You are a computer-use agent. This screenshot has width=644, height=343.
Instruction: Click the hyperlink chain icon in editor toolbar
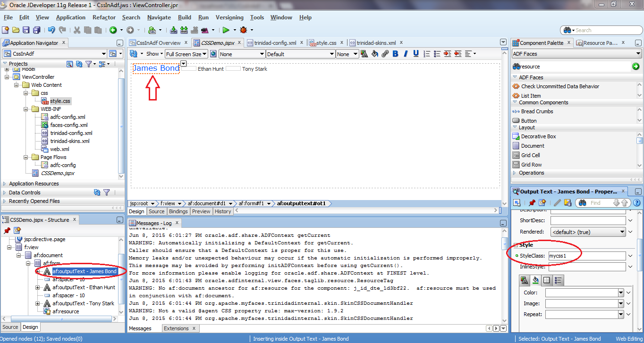click(385, 54)
